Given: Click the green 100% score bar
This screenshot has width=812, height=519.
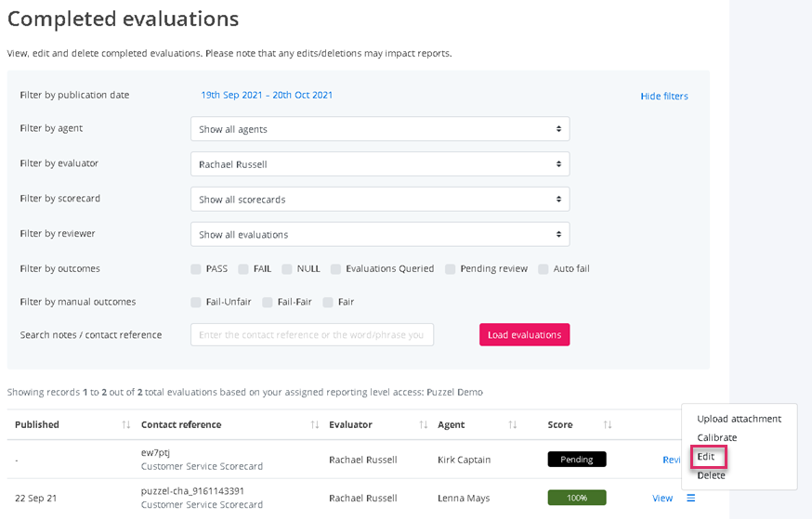Looking at the screenshot, I should [577, 498].
